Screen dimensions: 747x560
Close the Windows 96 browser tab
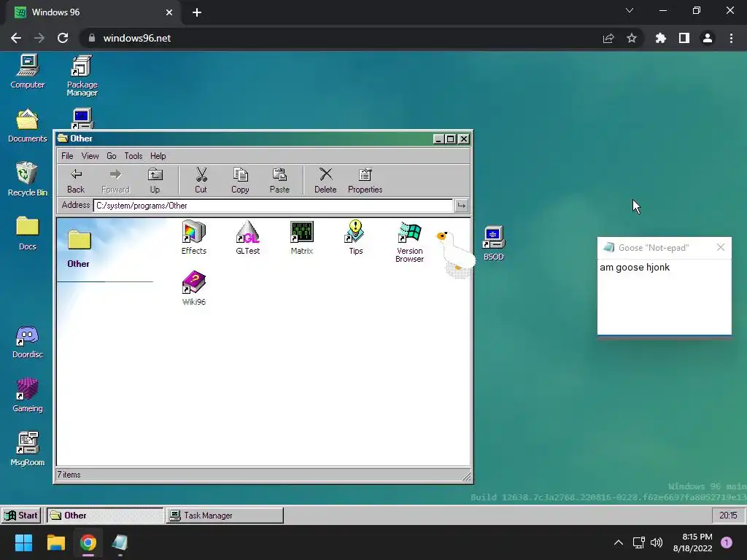(169, 12)
